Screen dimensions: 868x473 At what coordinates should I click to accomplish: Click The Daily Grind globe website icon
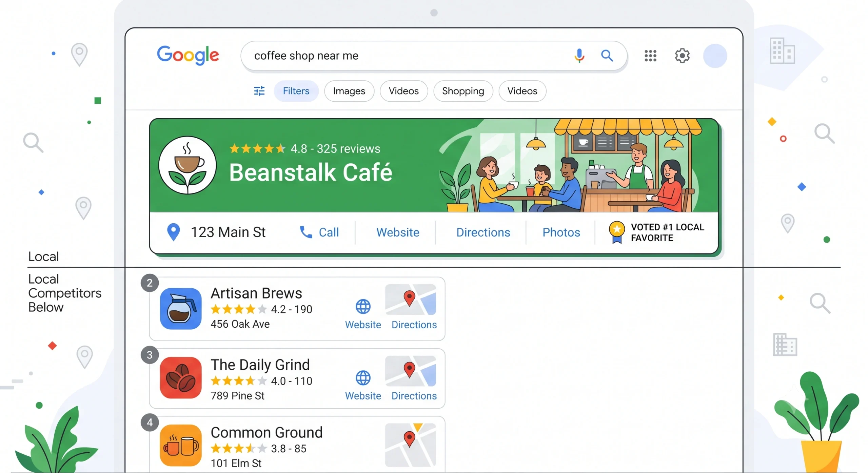point(363,378)
